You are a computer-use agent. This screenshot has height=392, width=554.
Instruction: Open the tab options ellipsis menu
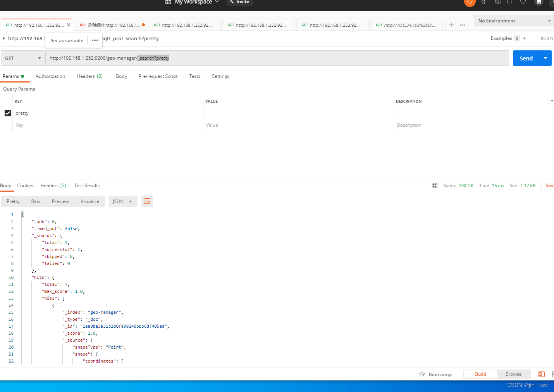(x=463, y=25)
